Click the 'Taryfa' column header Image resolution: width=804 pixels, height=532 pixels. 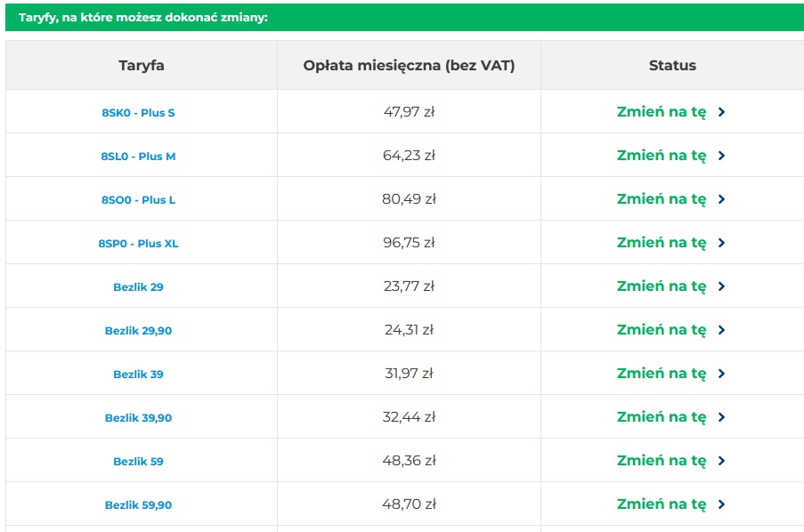141,65
